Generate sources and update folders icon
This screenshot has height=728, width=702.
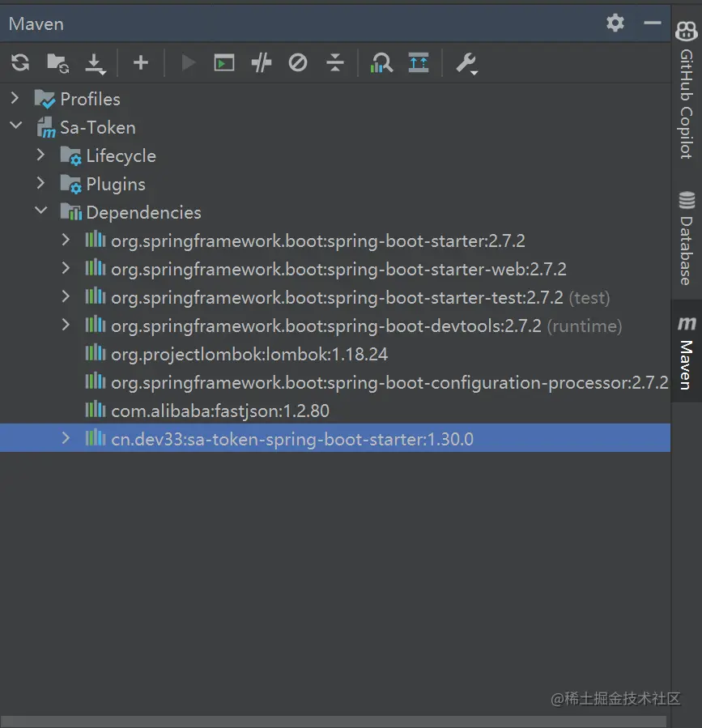pos(57,63)
